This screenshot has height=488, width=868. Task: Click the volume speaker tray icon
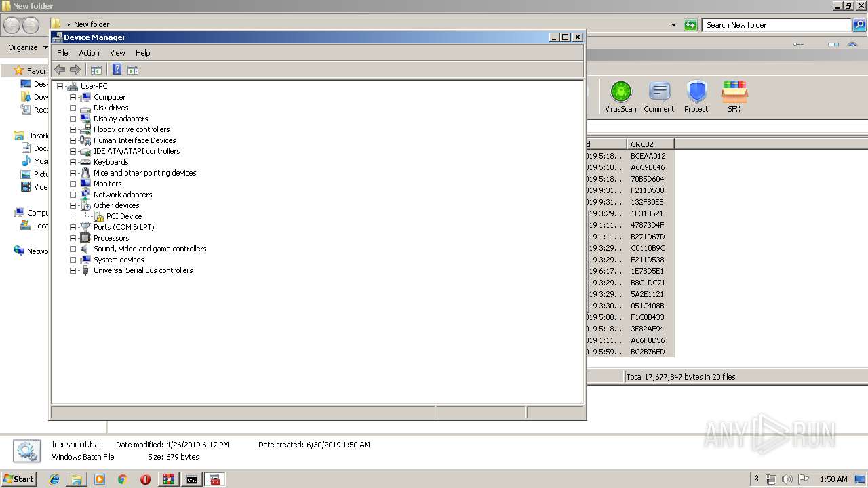coord(787,479)
